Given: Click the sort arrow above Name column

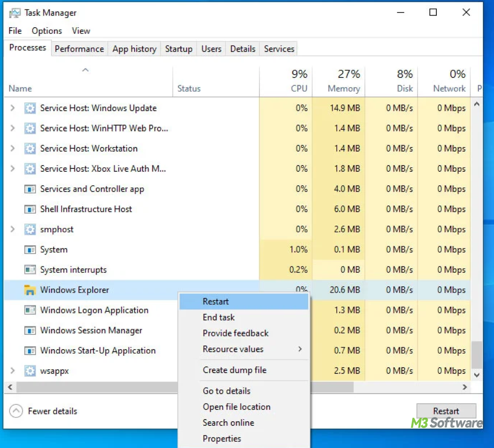Looking at the screenshot, I should [x=86, y=70].
